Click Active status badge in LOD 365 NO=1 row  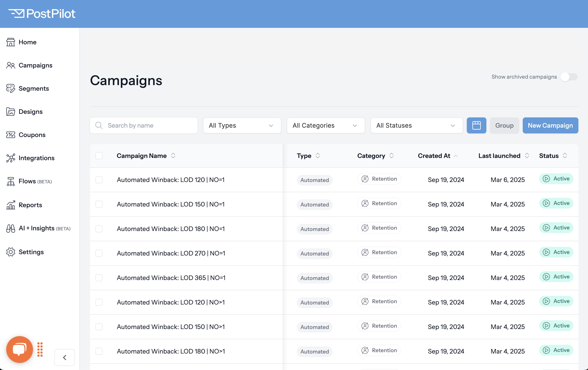coord(556,277)
